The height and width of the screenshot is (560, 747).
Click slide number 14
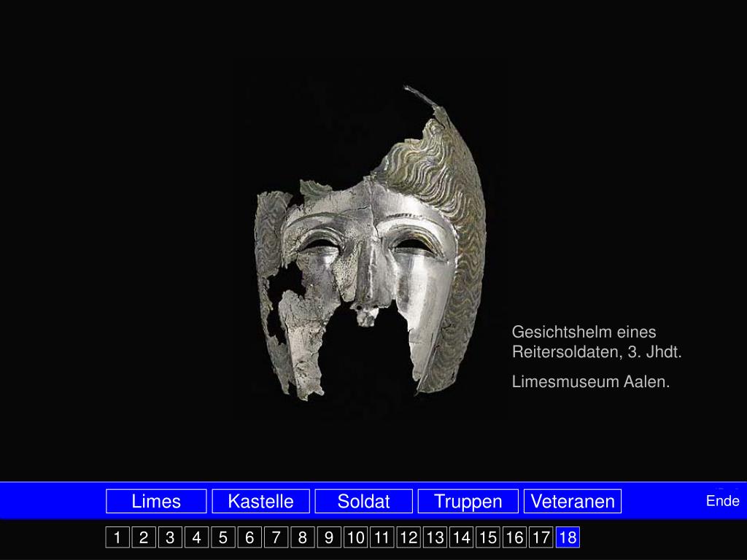(x=462, y=537)
